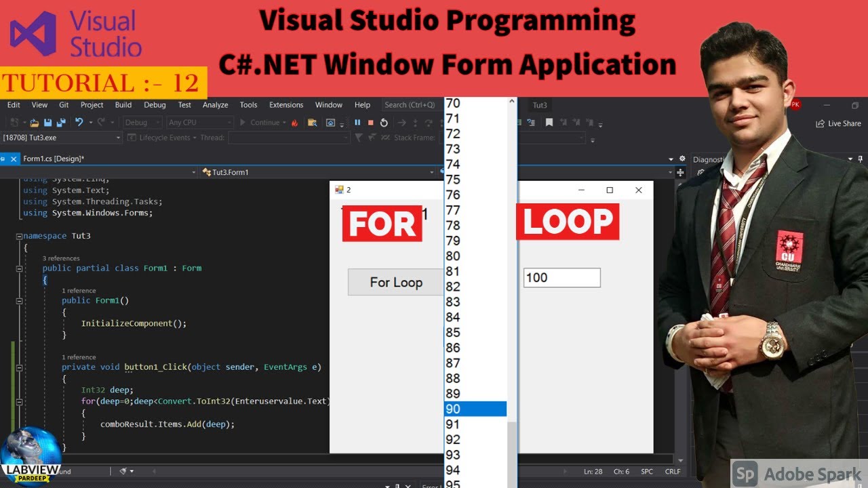Select item 90 in the list
868x488 pixels.
point(475,409)
